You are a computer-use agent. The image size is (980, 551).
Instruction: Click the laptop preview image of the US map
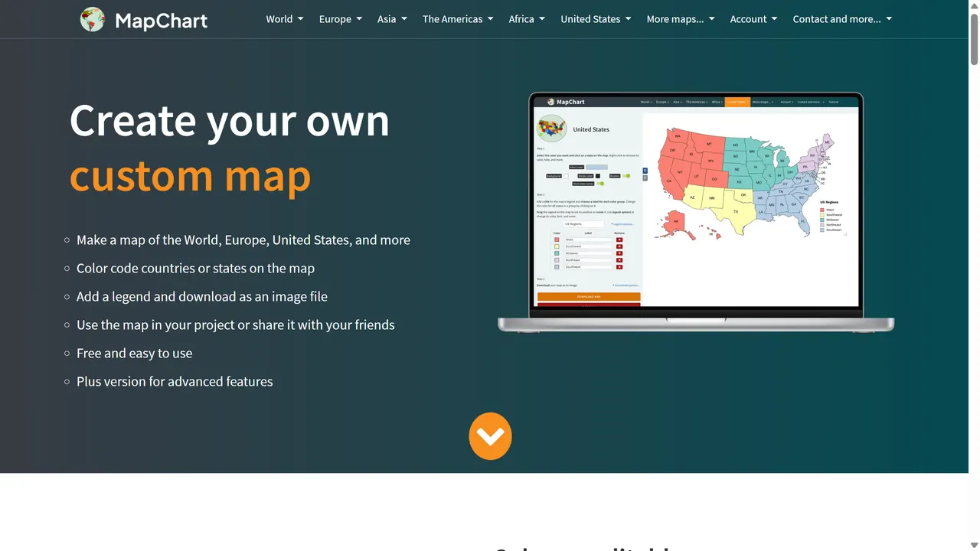coord(696,212)
